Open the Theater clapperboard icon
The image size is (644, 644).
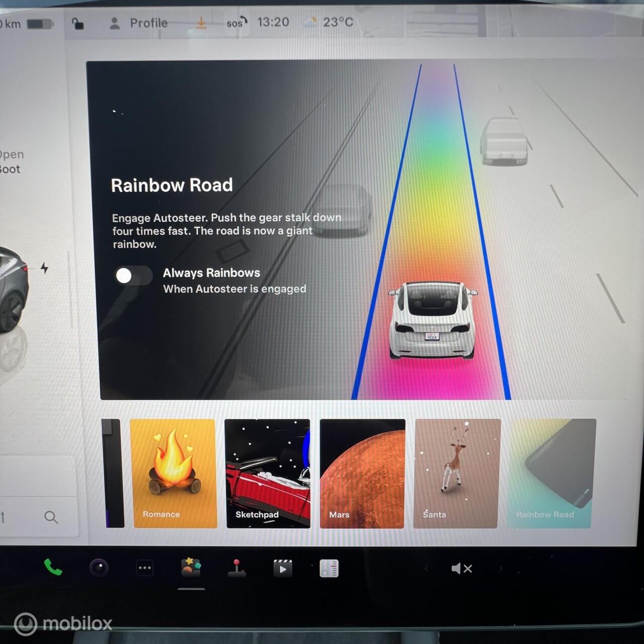[282, 569]
